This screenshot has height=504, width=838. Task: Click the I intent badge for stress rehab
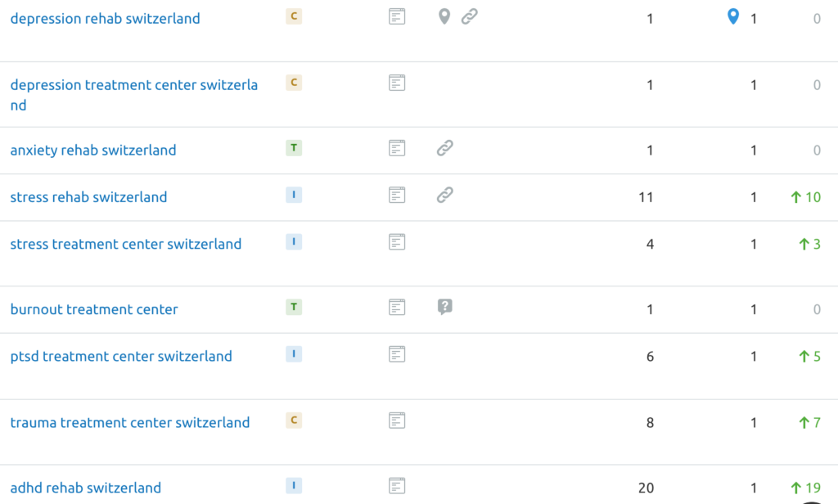tap(294, 195)
